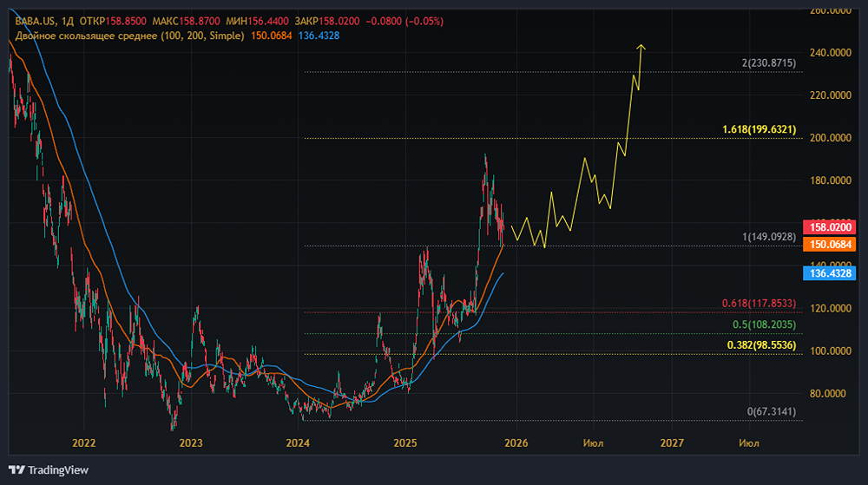Click the orange MA value 150.0684 in legend
Image resolution: width=868 pixels, height=485 pixels.
[271, 36]
